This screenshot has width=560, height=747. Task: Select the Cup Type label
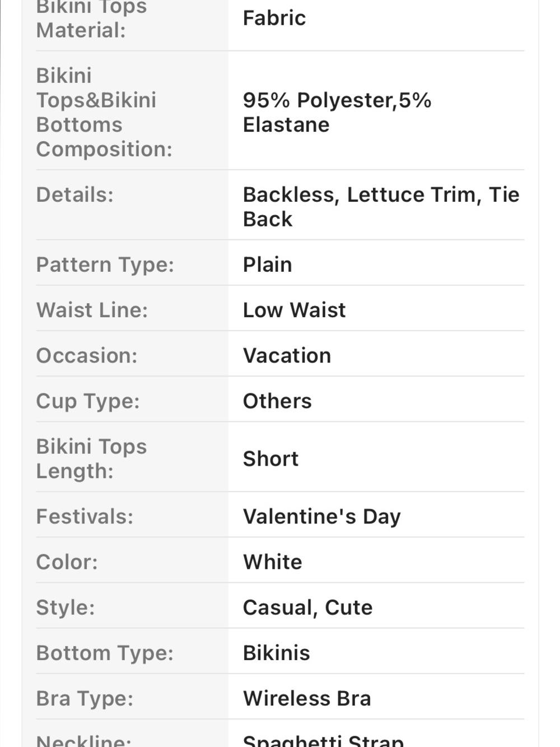[x=88, y=401]
